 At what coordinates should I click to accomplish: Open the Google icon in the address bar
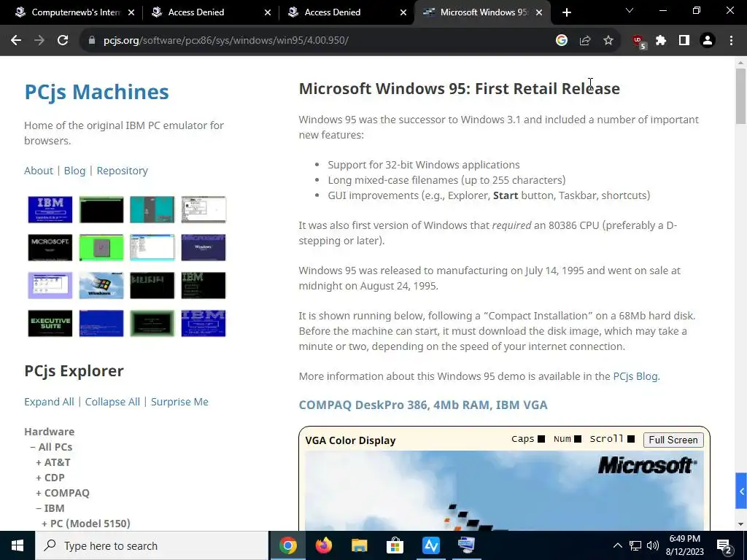(x=562, y=41)
